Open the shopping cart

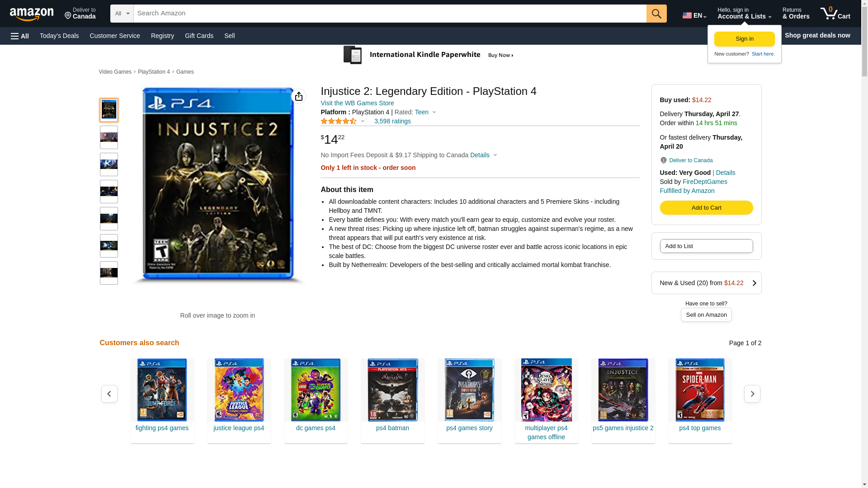[x=835, y=14]
